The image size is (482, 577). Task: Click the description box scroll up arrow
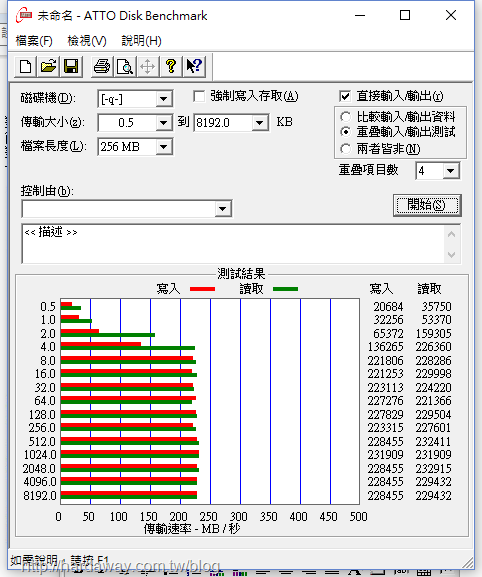click(x=451, y=234)
